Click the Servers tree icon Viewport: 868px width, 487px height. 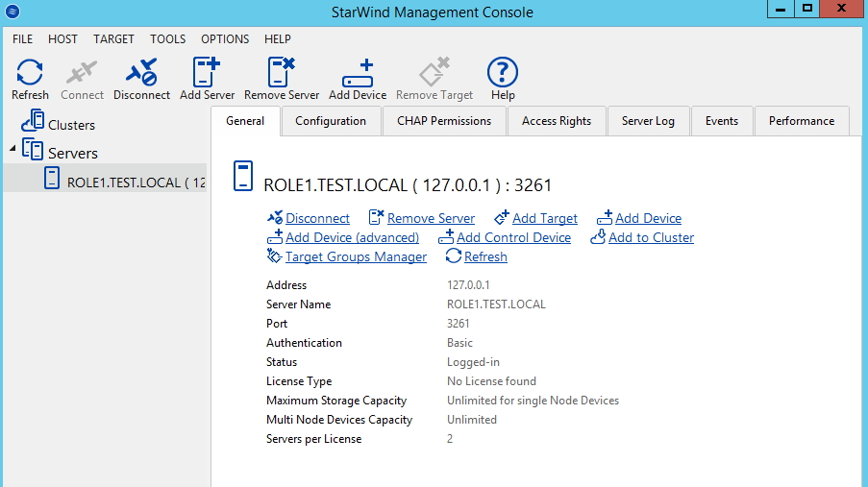point(33,150)
